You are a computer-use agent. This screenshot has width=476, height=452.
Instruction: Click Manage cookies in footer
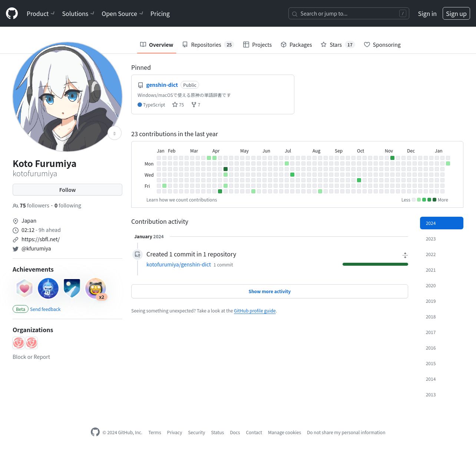click(284, 433)
